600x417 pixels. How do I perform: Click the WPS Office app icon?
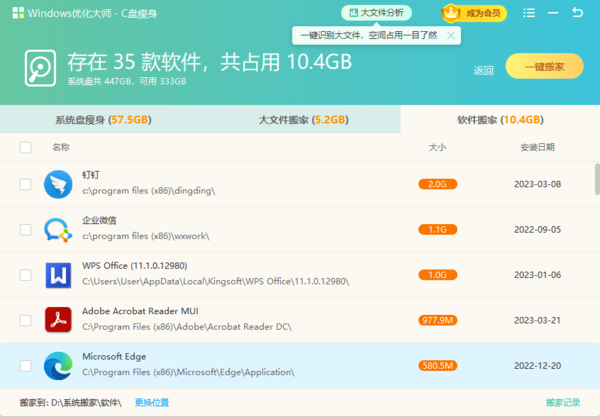click(x=58, y=275)
